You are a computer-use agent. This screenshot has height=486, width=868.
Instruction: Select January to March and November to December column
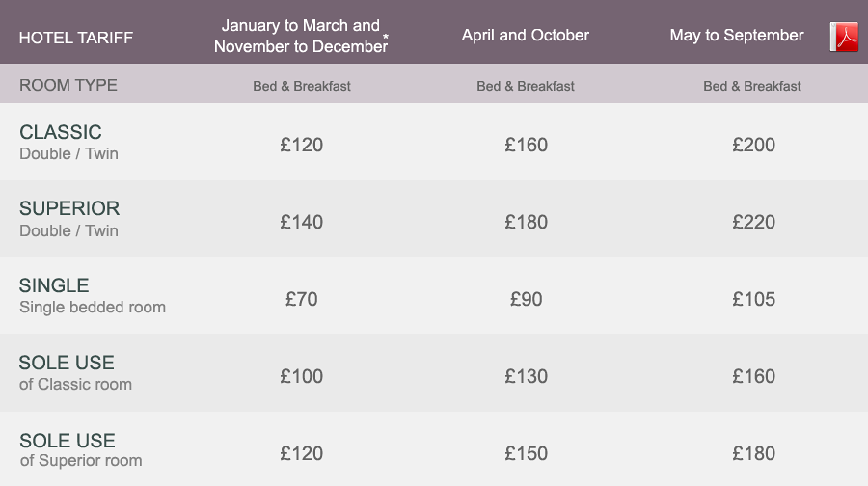click(301, 36)
